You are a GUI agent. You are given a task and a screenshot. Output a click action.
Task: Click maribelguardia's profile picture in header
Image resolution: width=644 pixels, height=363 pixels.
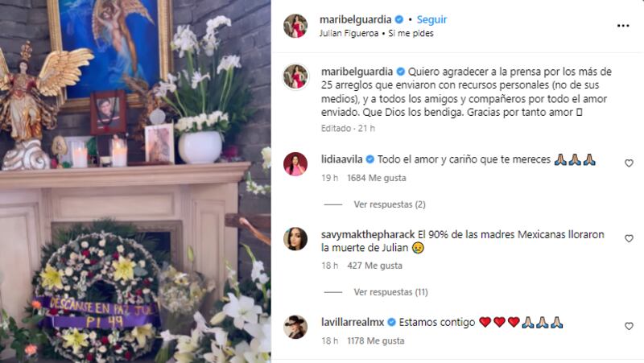pos(295,26)
